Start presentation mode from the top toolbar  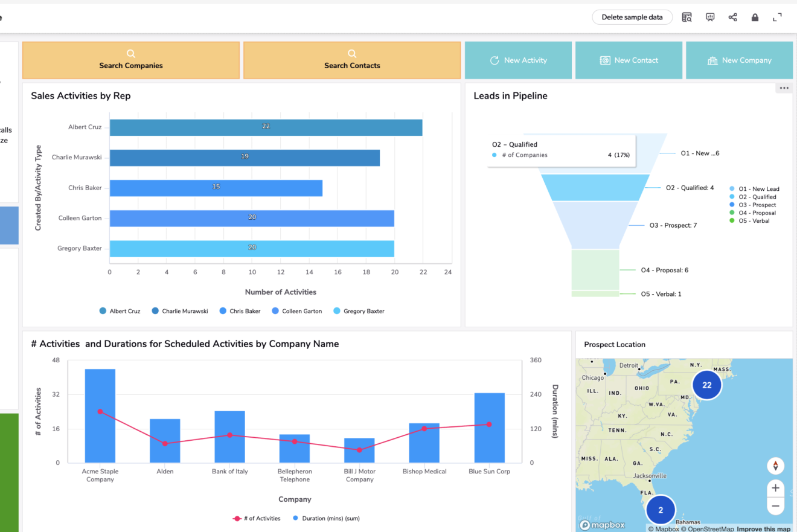pyautogui.click(x=710, y=18)
